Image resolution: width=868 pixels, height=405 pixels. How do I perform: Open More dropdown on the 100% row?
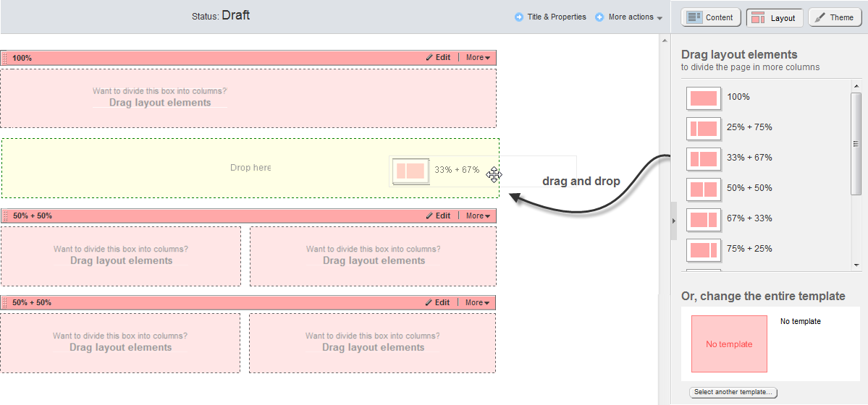tap(478, 58)
